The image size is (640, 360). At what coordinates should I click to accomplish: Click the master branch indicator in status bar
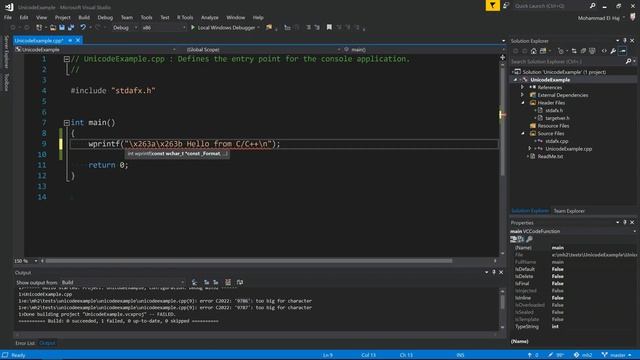click(617, 355)
